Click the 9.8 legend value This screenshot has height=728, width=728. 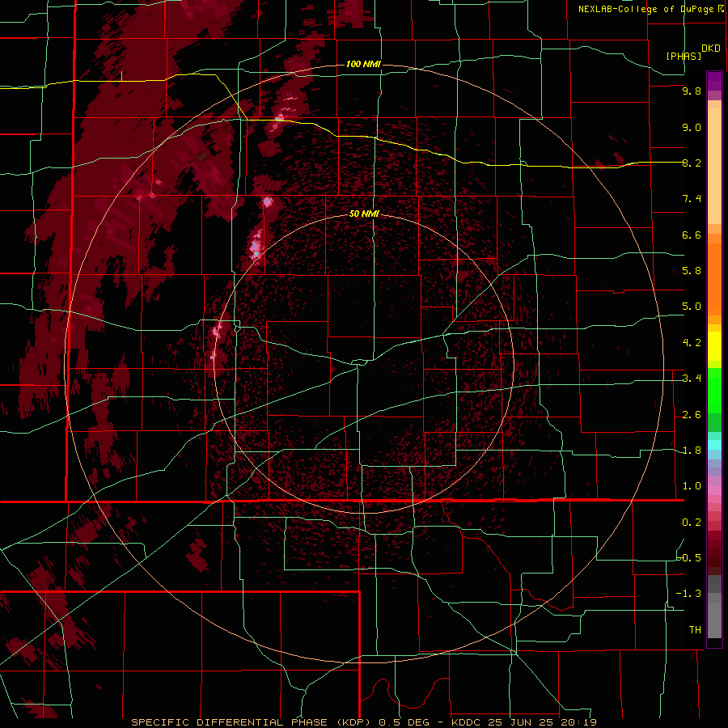pyautogui.click(x=692, y=91)
